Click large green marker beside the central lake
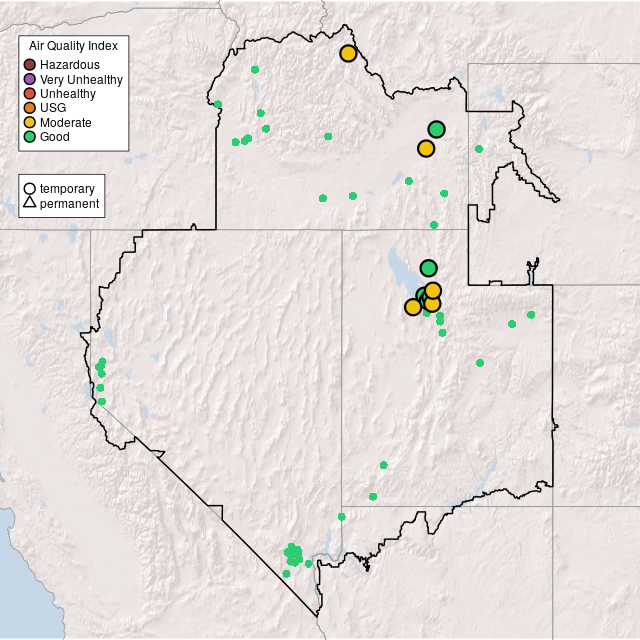640x640 pixels. click(428, 268)
